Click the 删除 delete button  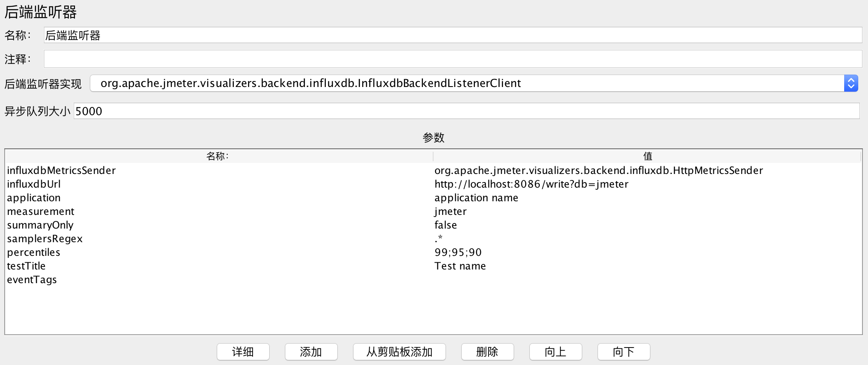click(487, 352)
